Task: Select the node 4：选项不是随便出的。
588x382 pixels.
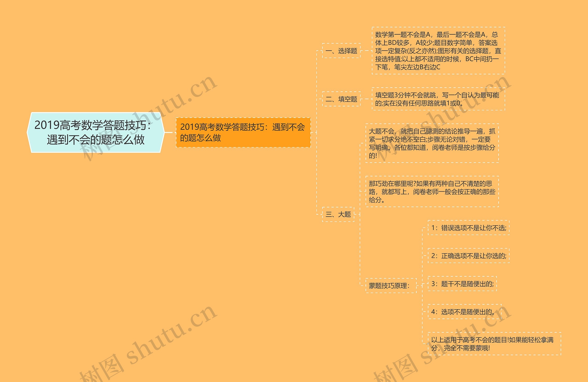Action: pos(464,311)
